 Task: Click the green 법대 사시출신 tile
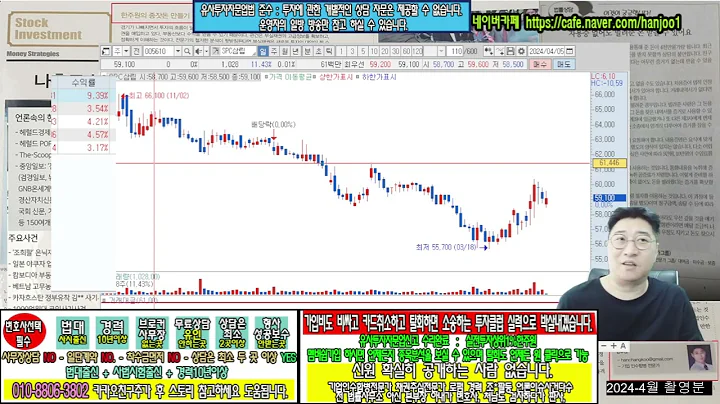click(73, 332)
